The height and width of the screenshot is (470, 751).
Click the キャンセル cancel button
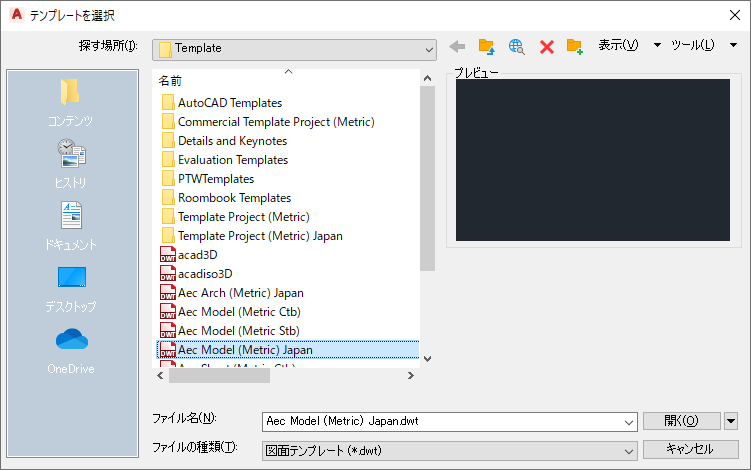pyautogui.click(x=691, y=449)
